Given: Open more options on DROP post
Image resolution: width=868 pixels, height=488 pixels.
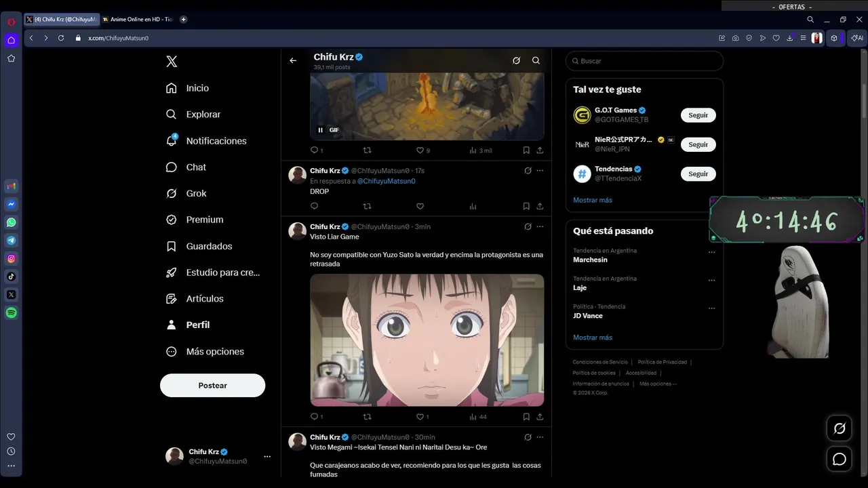Looking at the screenshot, I should pyautogui.click(x=540, y=171).
